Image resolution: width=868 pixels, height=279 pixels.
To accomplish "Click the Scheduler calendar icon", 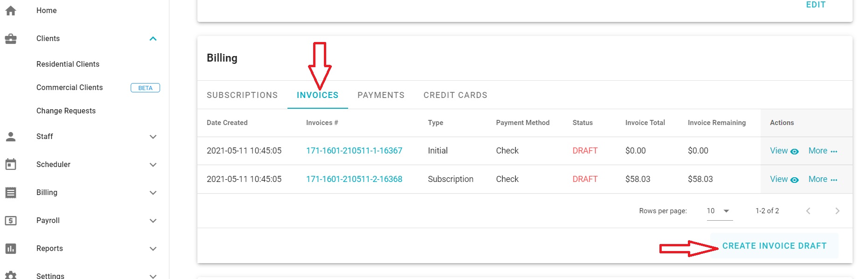I will point(11,164).
